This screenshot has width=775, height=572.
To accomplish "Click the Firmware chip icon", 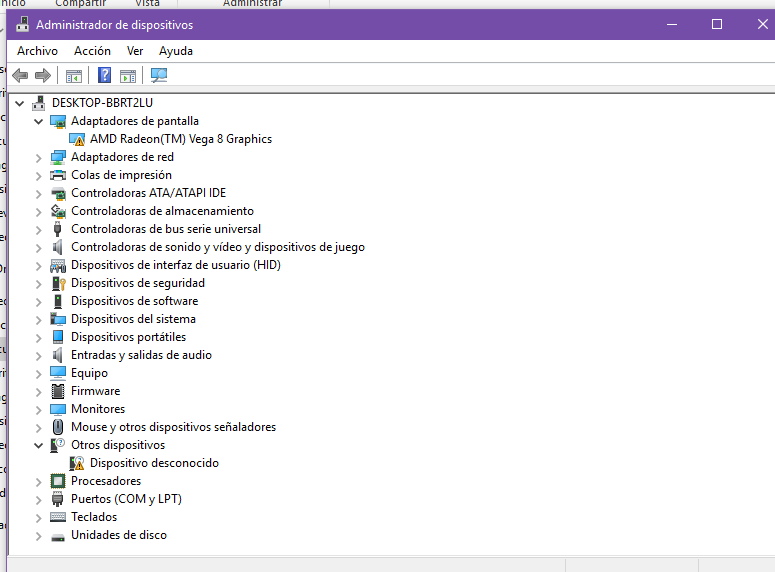I will tap(58, 391).
